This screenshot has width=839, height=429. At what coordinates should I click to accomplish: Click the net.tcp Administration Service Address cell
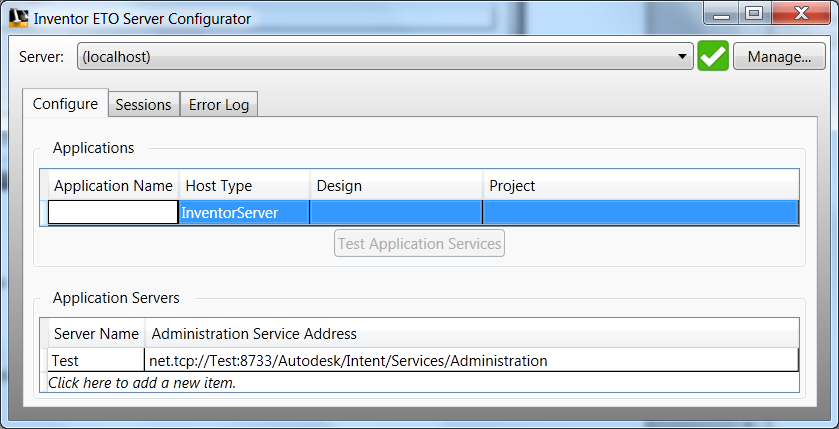click(x=471, y=360)
